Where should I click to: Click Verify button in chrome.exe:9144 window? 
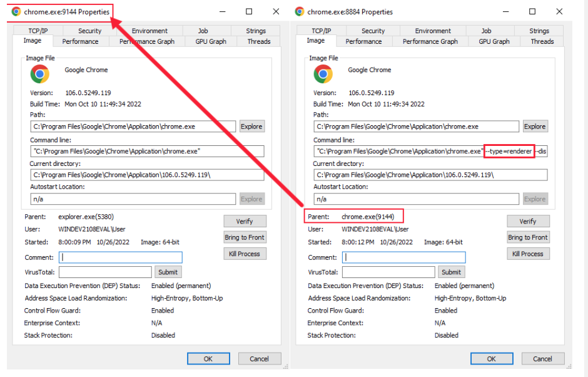click(x=245, y=221)
